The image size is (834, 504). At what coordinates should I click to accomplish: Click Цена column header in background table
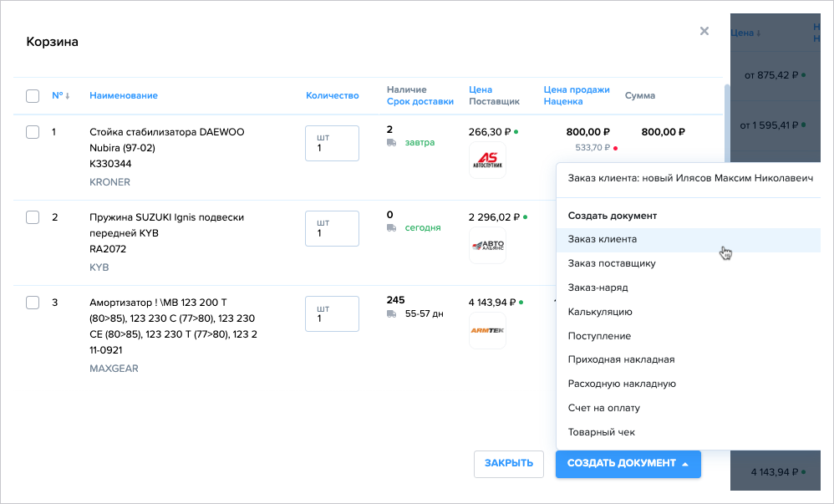tap(742, 33)
